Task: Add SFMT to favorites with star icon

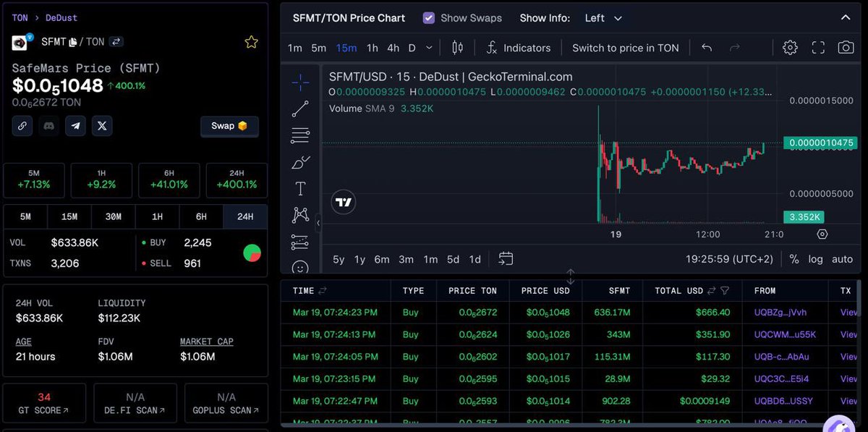Action: 251,42
